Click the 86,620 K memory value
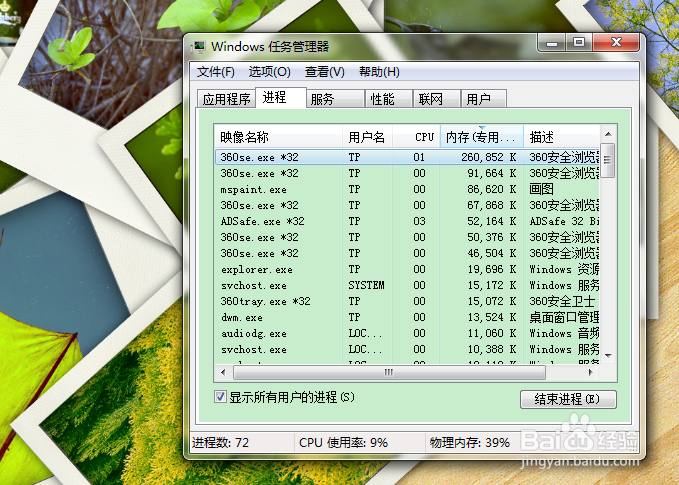 tap(491, 189)
